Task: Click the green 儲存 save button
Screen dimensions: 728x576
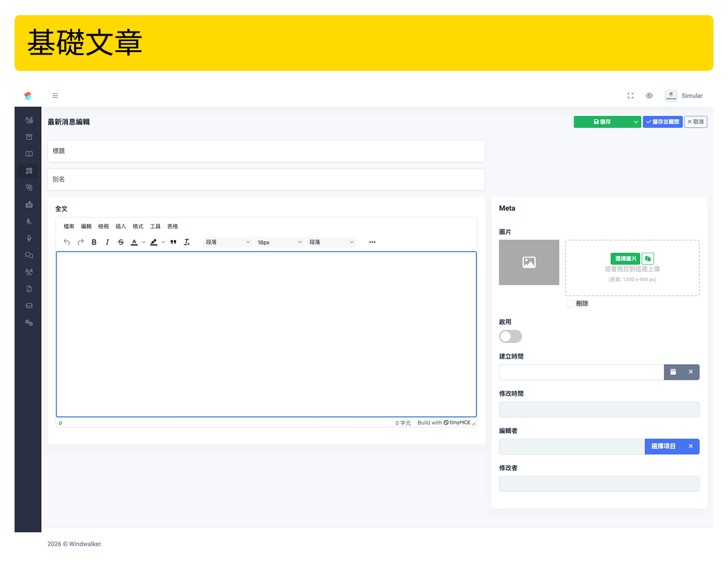Action: pyautogui.click(x=602, y=122)
